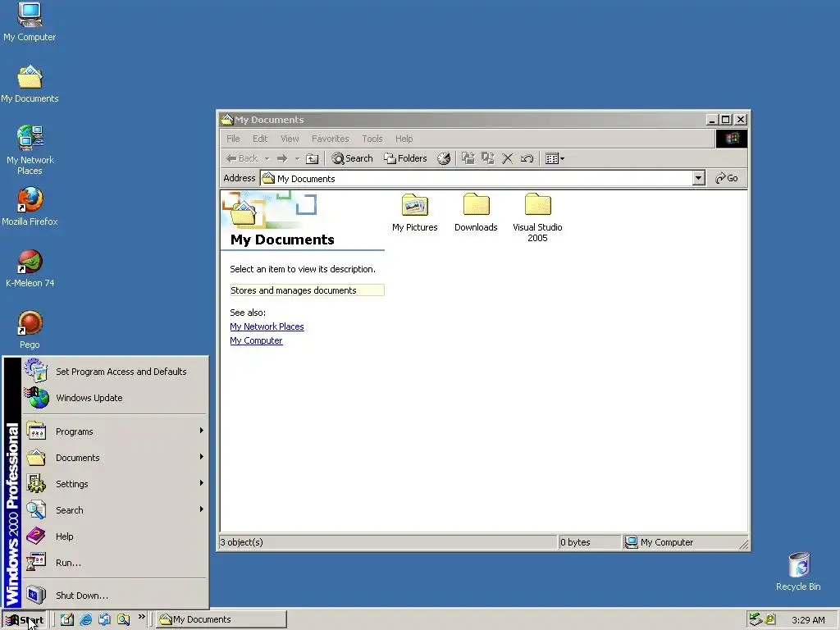Screen dimensions: 840x630
Task: Click Forward arrow in Explorer toolbar
Action: (x=282, y=158)
